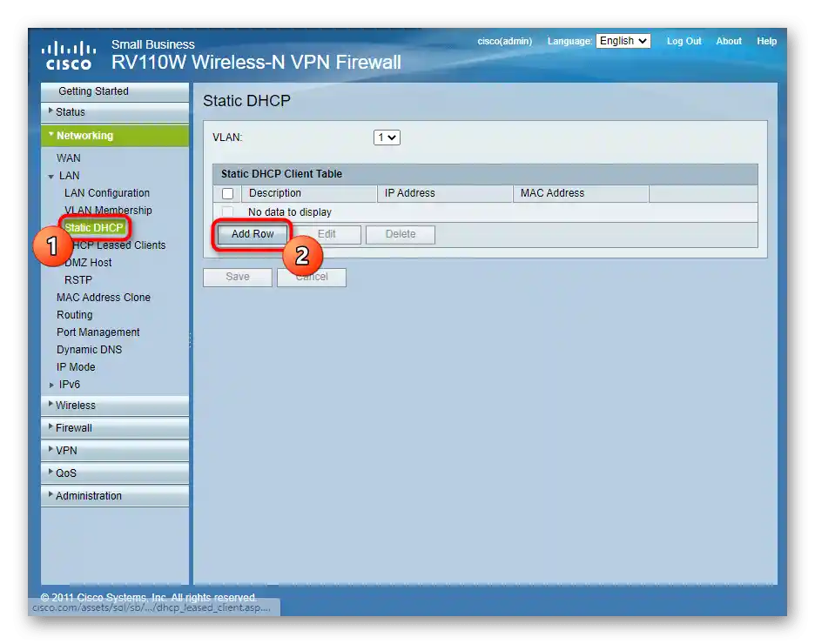Click the 'Static DHCP' page heading
The width and height of the screenshot is (815, 644).
246,101
